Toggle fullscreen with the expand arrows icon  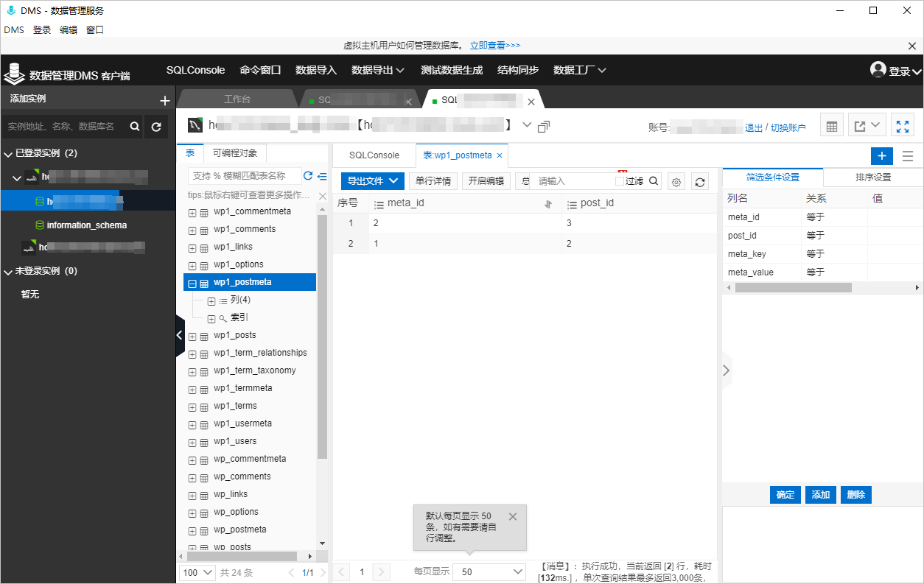(x=903, y=126)
